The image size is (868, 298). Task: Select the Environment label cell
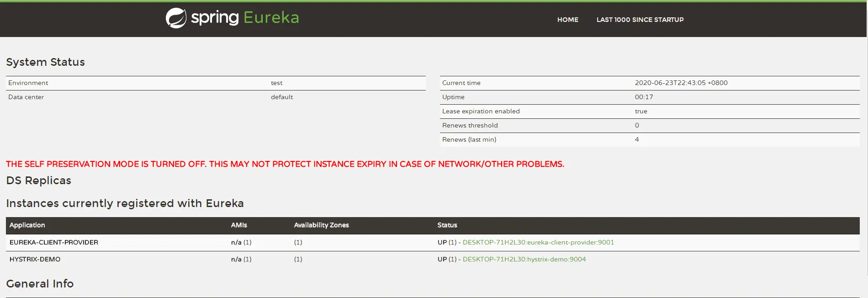tap(28, 83)
